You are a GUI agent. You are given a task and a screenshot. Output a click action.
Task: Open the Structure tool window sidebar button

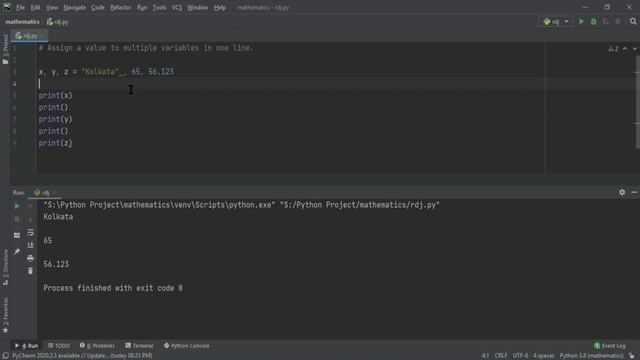(5, 267)
